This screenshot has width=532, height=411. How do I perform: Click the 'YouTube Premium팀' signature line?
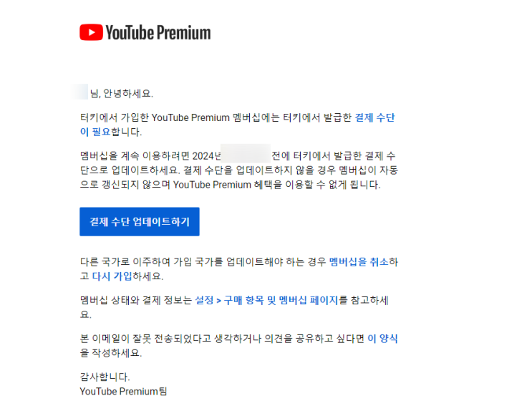tap(123, 392)
